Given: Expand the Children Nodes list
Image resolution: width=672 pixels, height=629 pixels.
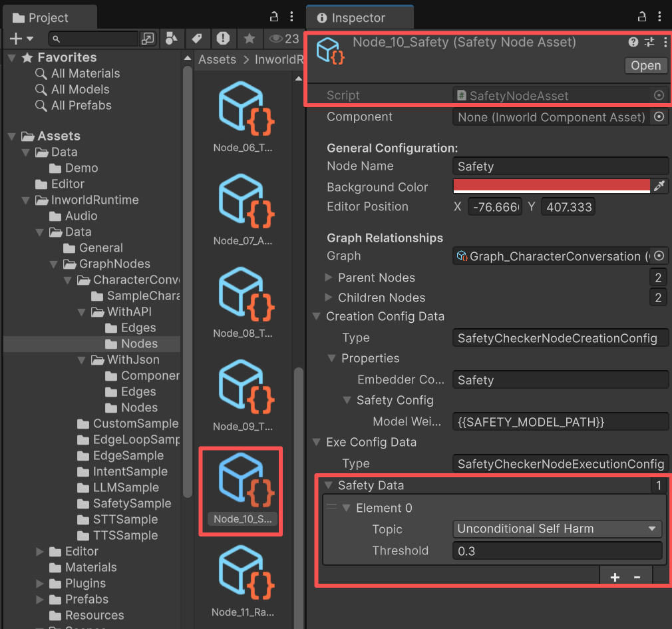Looking at the screenshot, I should pyautogui.click(x=329, y=297).
